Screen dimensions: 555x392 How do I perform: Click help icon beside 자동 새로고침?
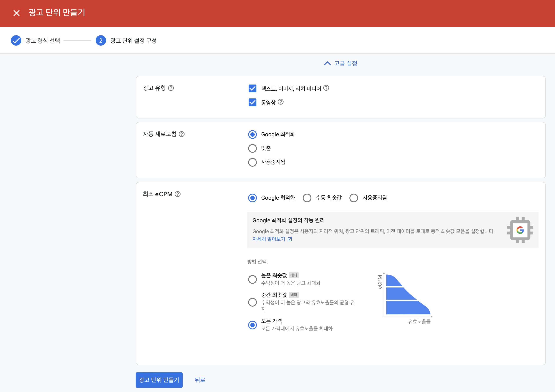(x=181, y=134)
